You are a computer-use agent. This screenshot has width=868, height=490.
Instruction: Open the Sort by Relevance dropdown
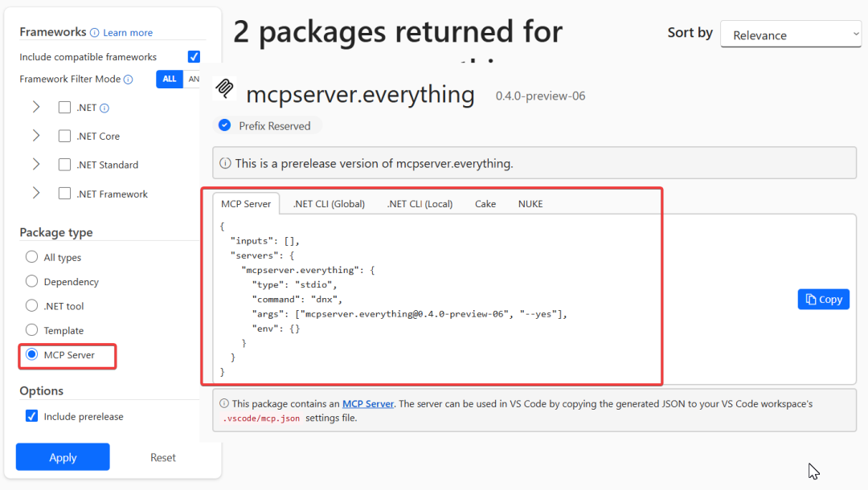[791, 35]
